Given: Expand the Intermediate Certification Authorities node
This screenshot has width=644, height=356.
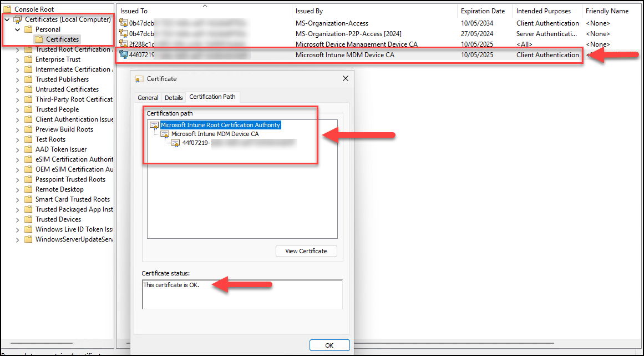Looking at the screenshot, I should point(17,69).
